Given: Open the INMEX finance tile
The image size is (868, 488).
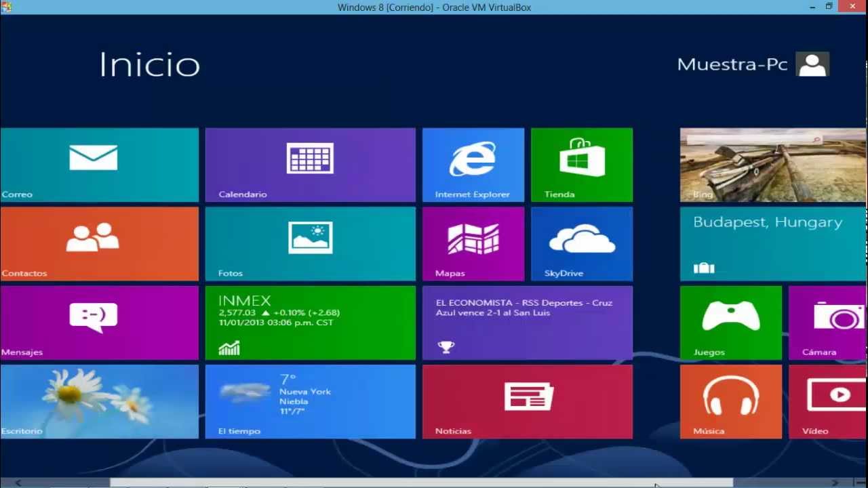Looking at the screenshot, I should pyautogui.click(x=311, y=323).
